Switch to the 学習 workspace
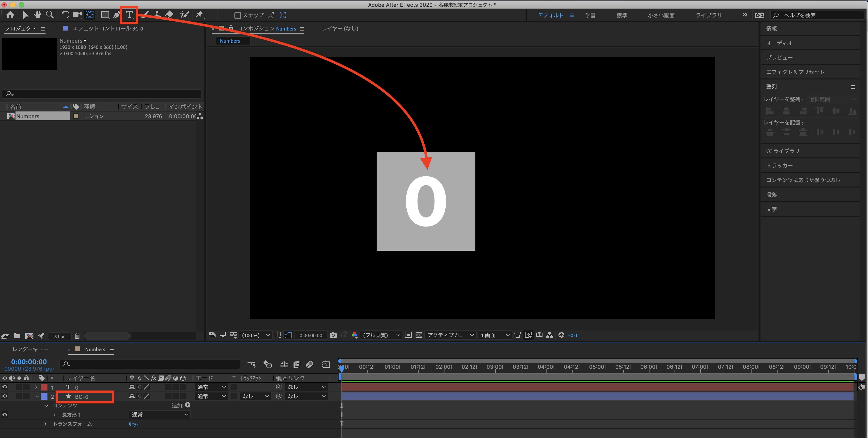 (x=590, y=15)
